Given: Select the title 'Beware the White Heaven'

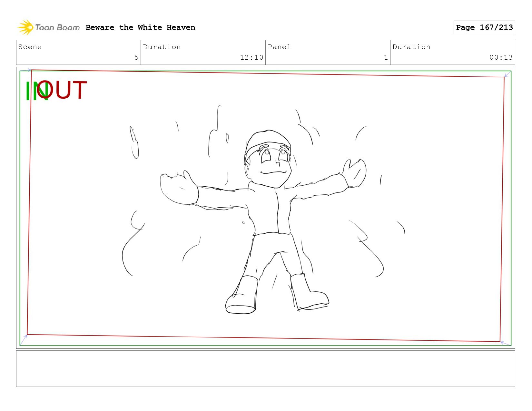Looking at the screenshot, I should pos(140,27).
